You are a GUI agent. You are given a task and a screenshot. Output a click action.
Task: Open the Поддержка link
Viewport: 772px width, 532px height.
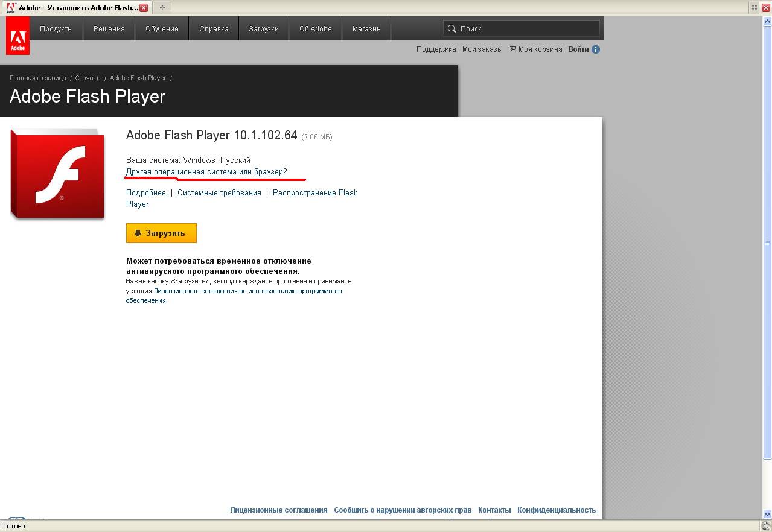tap(436, 49)
